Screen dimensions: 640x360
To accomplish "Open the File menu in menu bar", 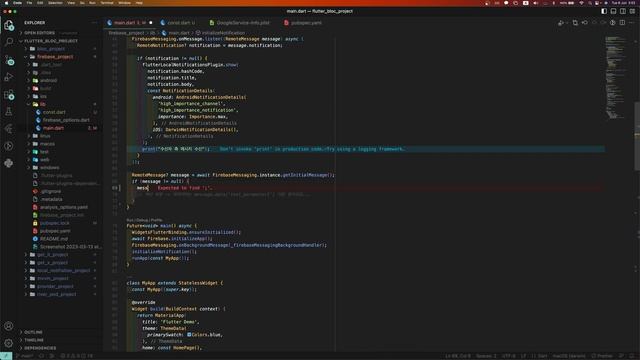I will (29, 3).
